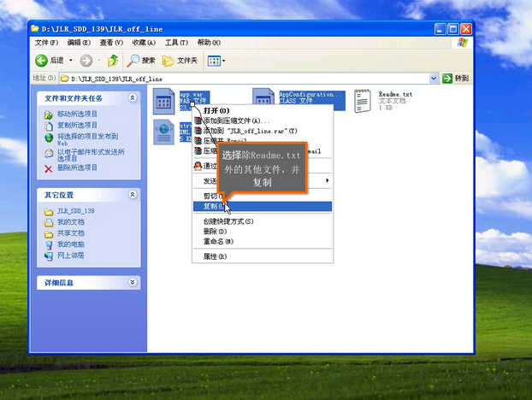Choose 重命名(M) in the context menu

(263, 241)
